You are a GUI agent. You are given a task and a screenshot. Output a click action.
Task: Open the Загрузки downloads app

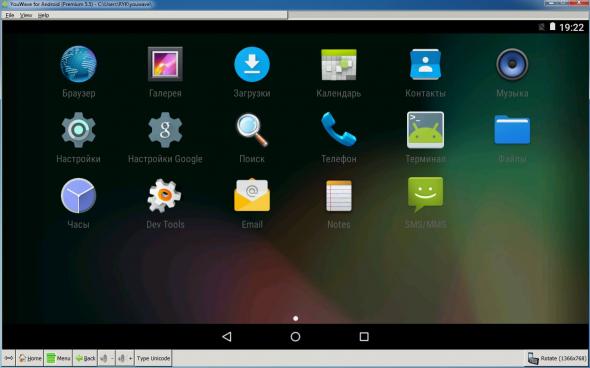pos(252,64)
